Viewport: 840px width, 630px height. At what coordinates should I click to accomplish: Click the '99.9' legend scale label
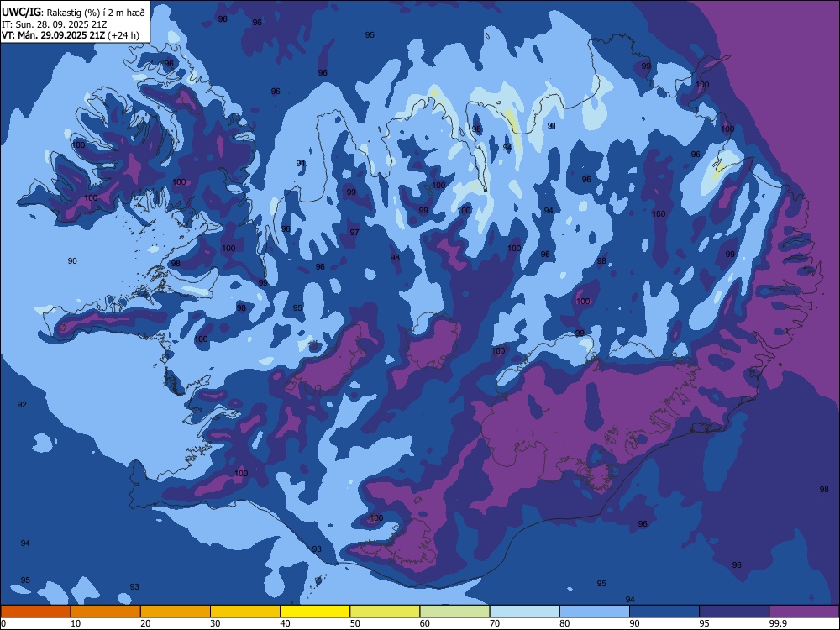coord(779,623)
